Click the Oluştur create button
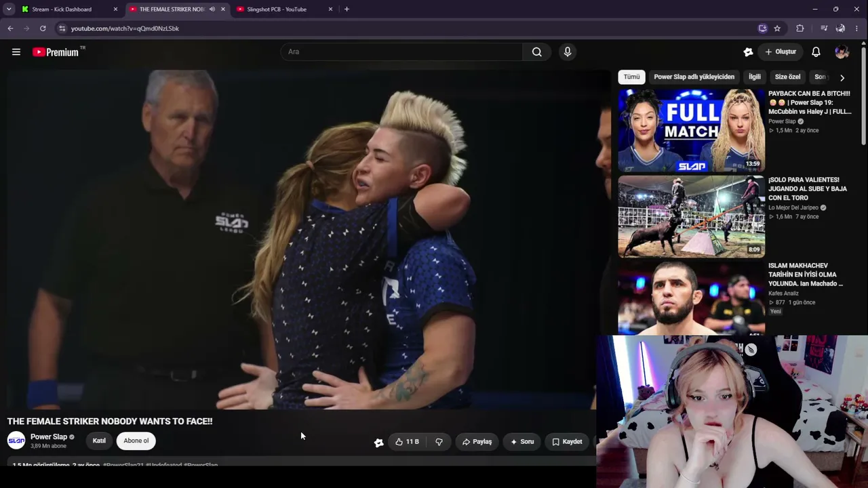The width and height of the screenshot is (868, 488). coord(781,52)
